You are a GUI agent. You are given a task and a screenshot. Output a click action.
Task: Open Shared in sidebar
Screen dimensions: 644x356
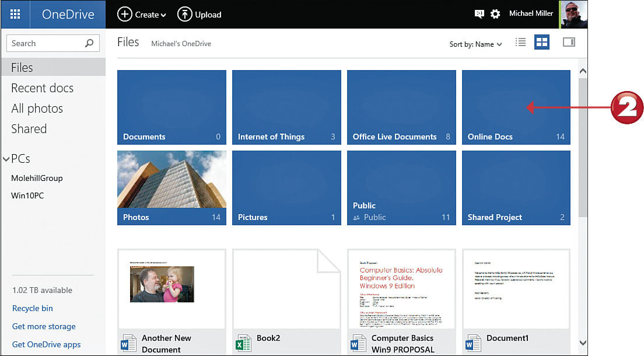pos(29,128)
